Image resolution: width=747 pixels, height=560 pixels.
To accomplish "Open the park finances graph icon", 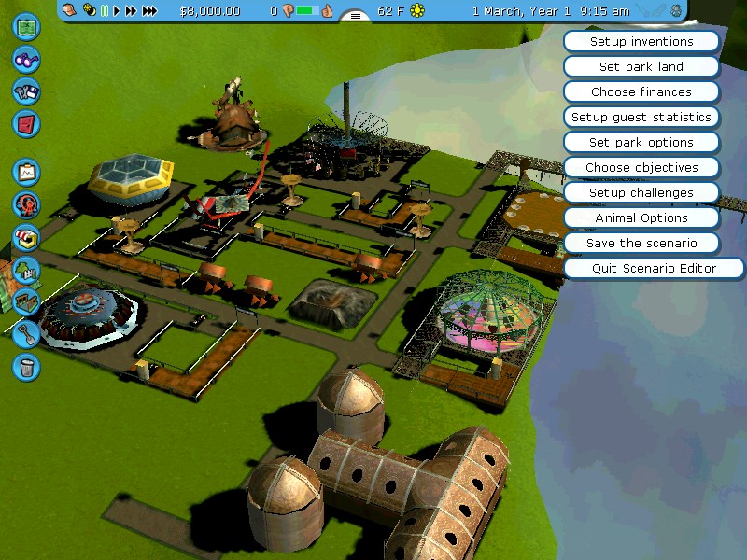I will tap(27, 173).
